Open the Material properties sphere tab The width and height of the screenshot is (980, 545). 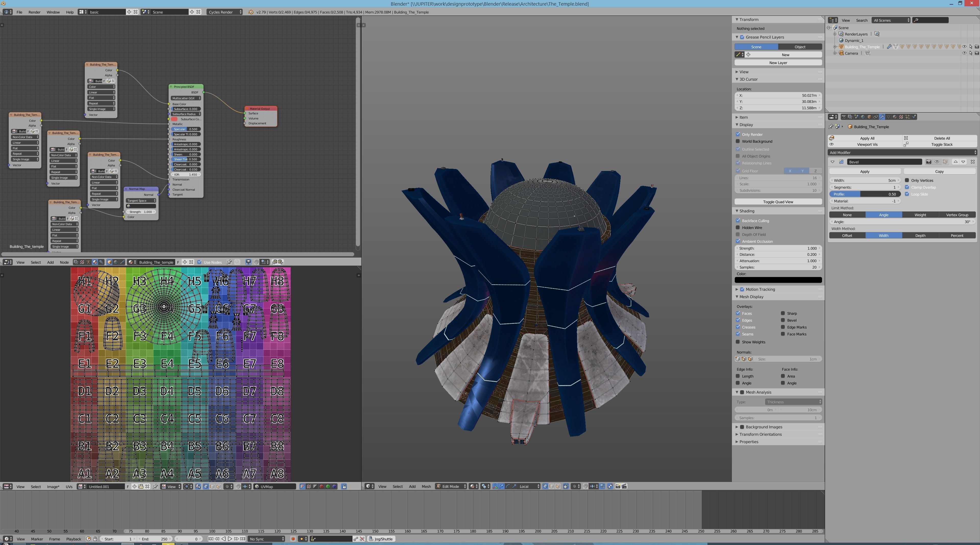pyautogui.click(x=895, y=117)
